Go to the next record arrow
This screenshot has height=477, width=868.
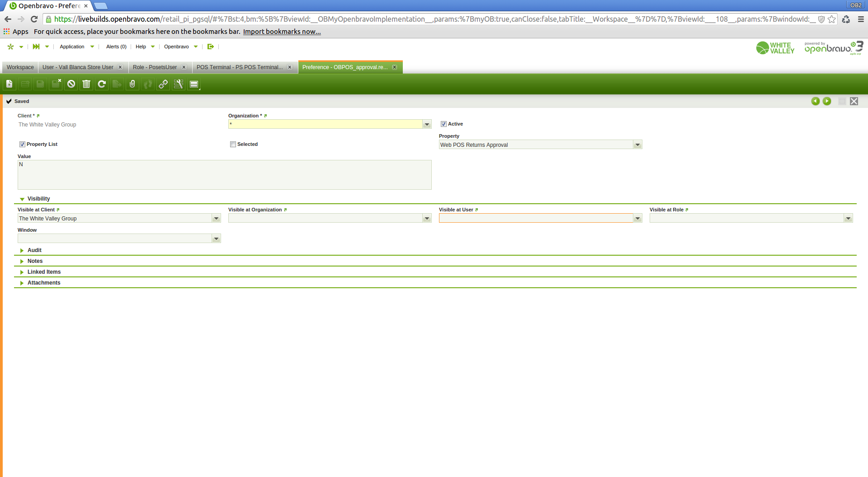pyautogui.click(x=826, y=101)
